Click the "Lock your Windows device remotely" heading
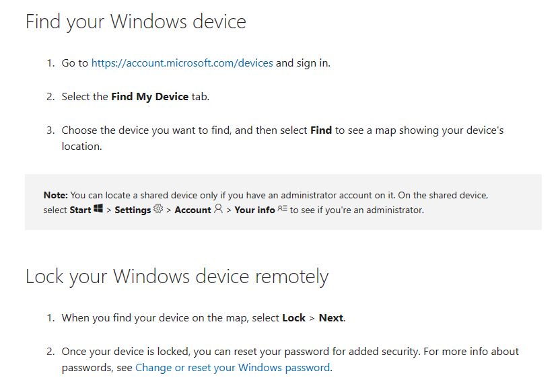 pyautogui.click(x=177, y=276)
